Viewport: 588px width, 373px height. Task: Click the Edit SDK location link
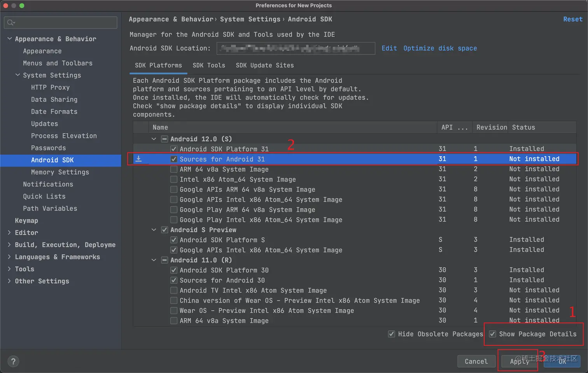[389, 48]
